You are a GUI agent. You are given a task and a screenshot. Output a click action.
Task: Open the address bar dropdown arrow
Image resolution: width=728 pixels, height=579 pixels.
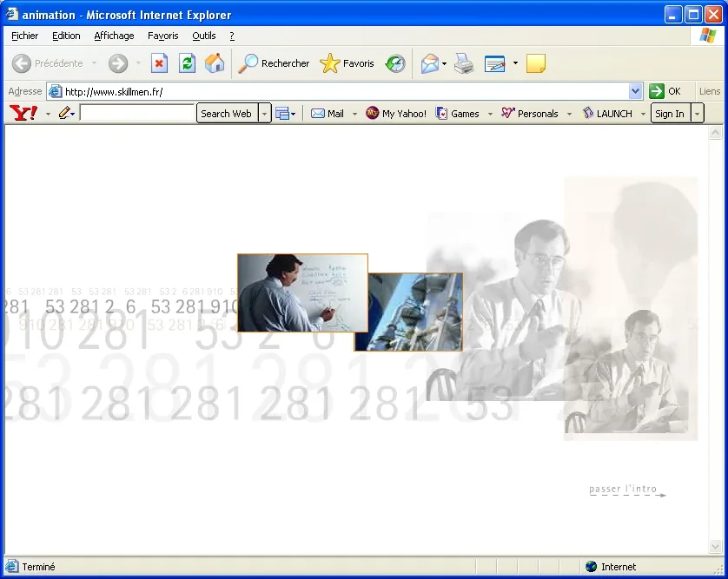(x=635, y=91)
